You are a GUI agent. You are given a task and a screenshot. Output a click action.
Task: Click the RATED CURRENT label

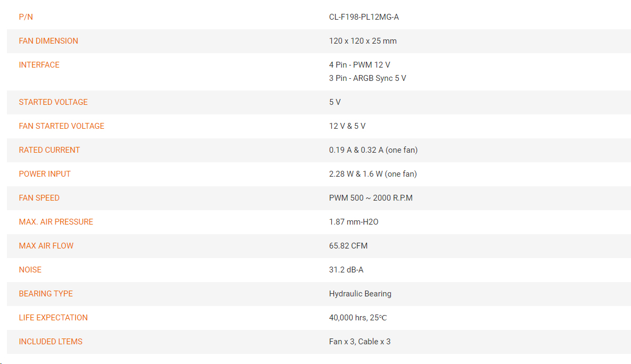pyautogui.click(x=50, y=150)
